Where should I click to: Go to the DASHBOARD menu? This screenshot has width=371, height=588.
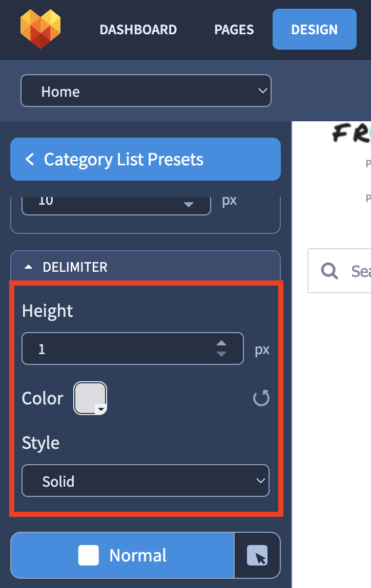[x=138, y=30]
